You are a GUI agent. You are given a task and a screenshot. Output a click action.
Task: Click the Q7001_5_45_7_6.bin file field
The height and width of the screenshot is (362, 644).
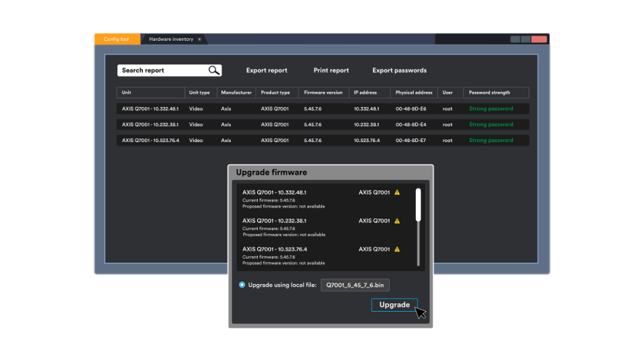click(355, 285)
